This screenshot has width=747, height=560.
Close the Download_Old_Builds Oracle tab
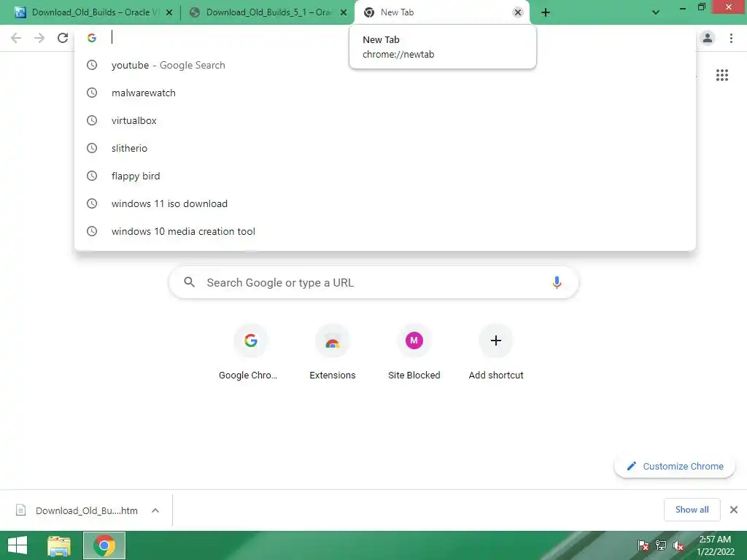coord(169,12)
